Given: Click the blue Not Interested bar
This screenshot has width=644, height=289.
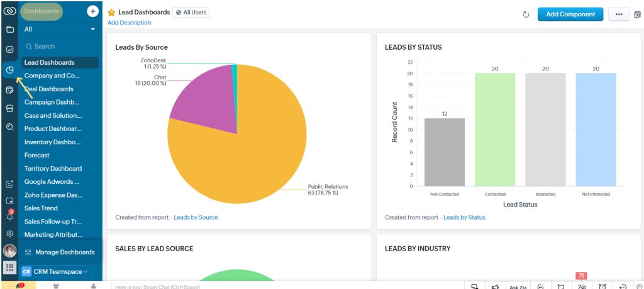Looking at the screenshot, I should click(x=596, y=130).
